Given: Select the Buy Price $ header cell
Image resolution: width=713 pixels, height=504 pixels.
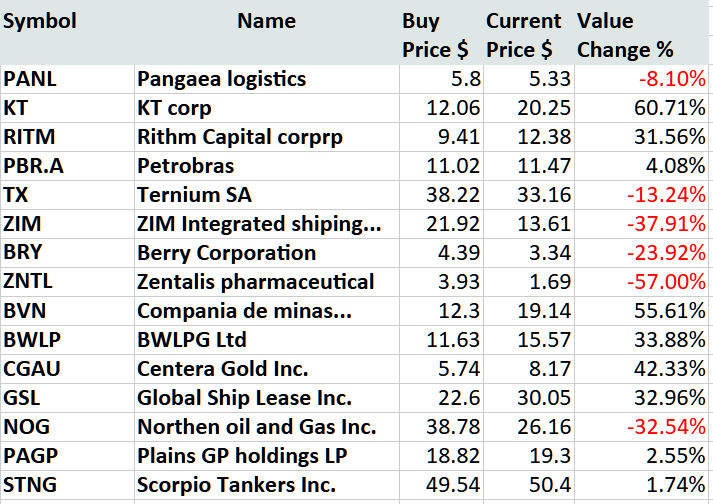Looking at the screenshot, I should click(x=434, y=35).
